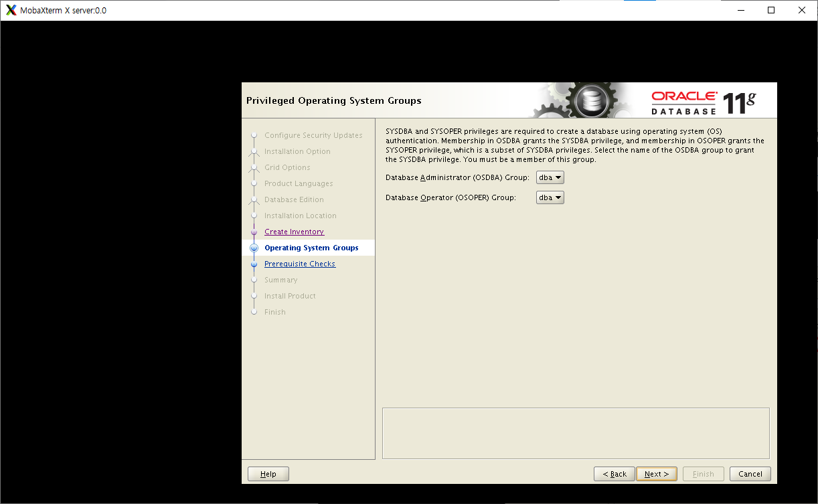Open the installer Help

coord(268,474)
